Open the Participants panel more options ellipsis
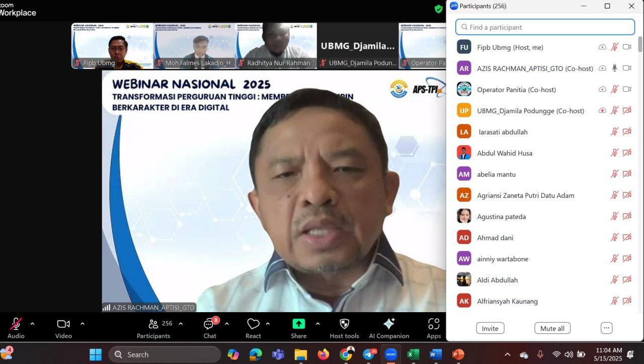 coord(606,328)
